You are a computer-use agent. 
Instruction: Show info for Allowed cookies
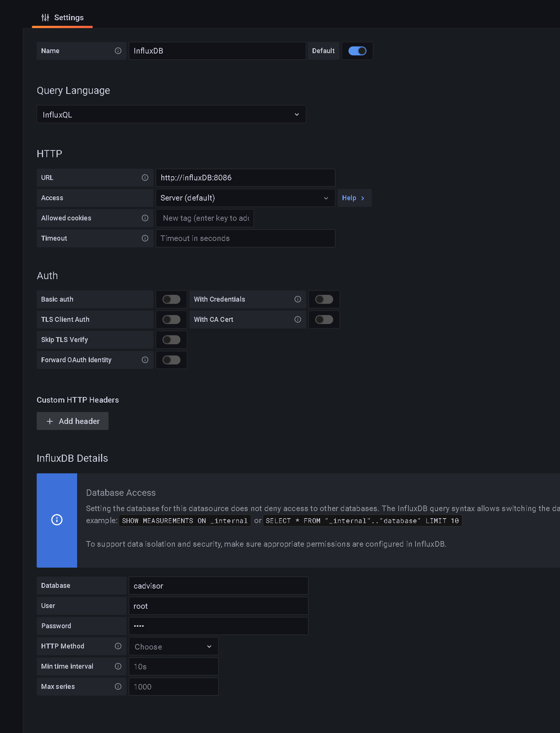(145, 218)
